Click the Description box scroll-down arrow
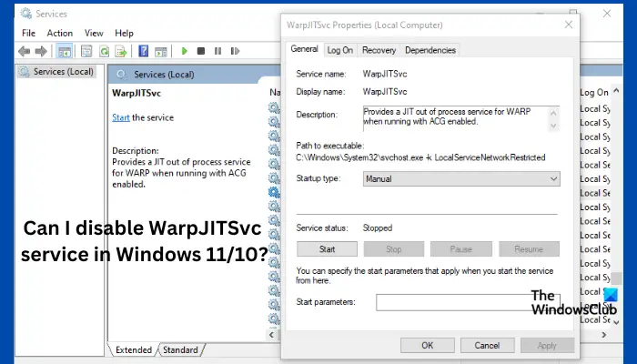The width and height of the screenshot is (637, 364). point(553,126)
